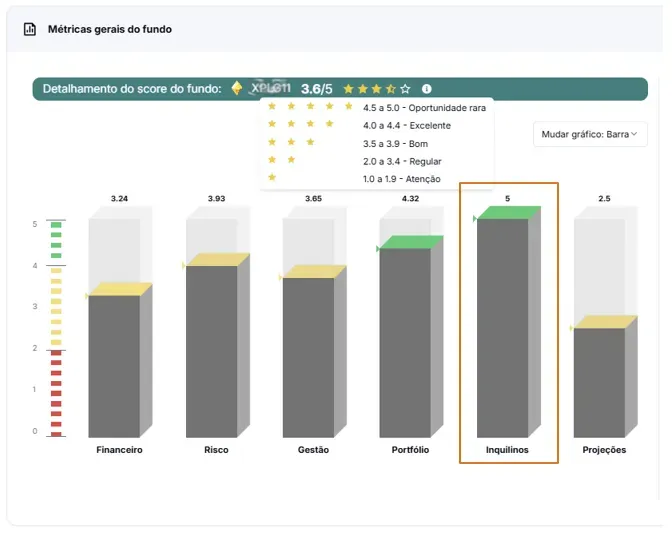672x537 pixels.
Task: Click the red segment of score scale
Action: [x=56, y=395]
